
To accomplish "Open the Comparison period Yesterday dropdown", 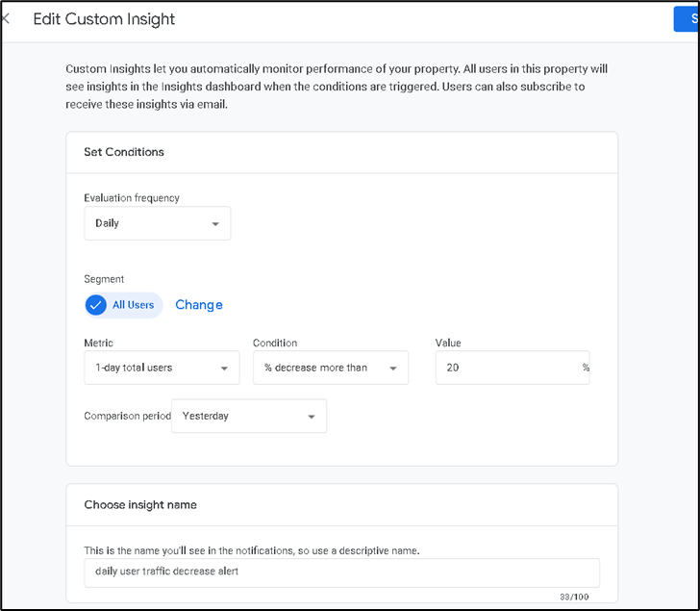I will click(248, 417).
